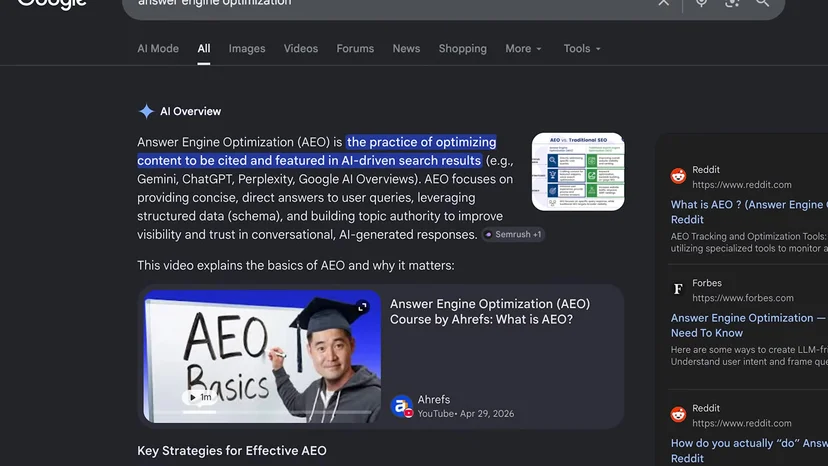Open the AEO vs Traditional SEO image thumbnail
This screenshot has height=466, width=828.
click(578, 172)
